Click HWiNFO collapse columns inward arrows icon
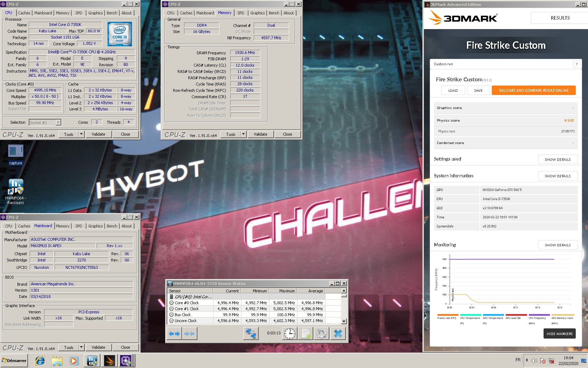Viewport: 588px width, 368px height. 189,333
